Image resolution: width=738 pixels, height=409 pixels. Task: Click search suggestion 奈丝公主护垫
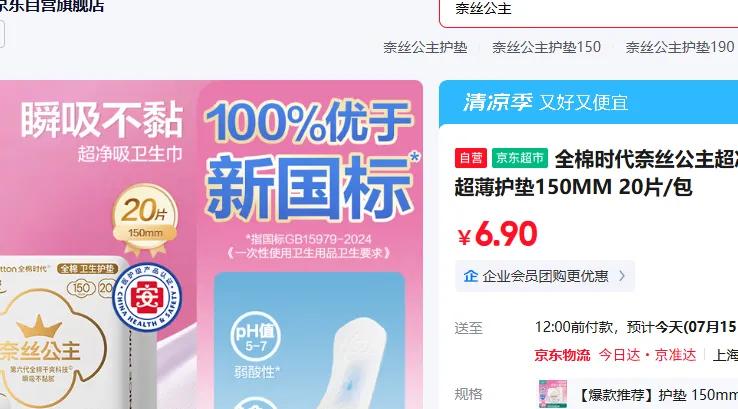click(425, 47)
